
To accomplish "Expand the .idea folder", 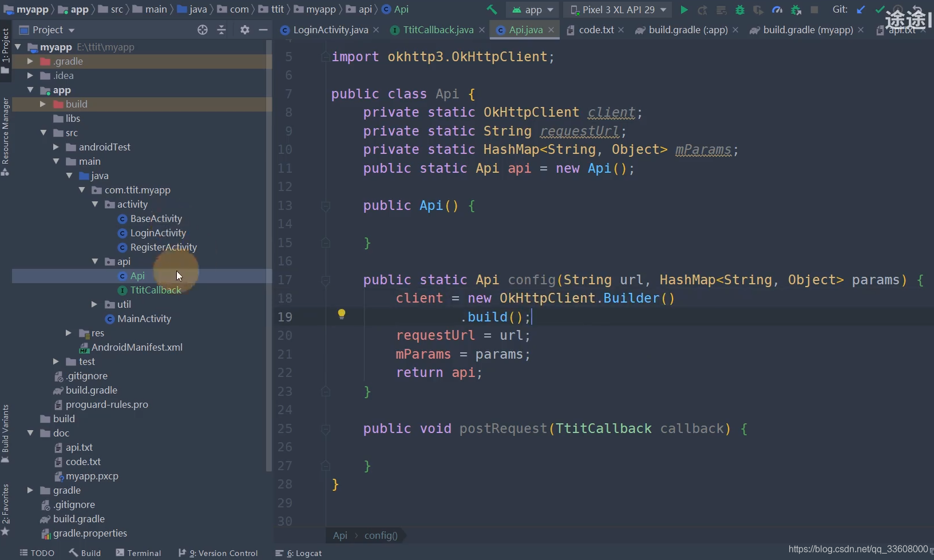I will coord(30,76).
